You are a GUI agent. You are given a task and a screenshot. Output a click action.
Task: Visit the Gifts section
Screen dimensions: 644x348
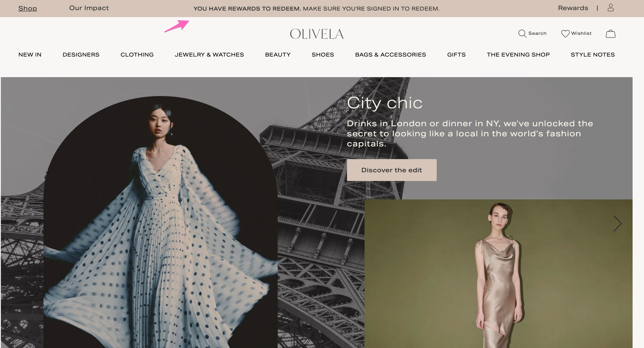456,55
